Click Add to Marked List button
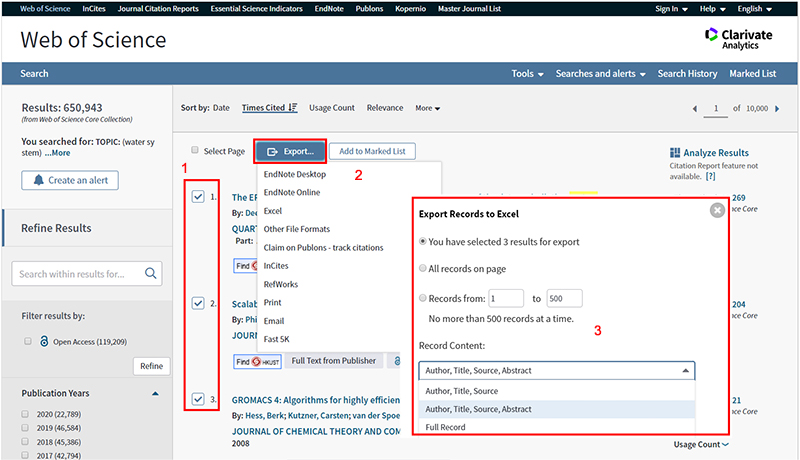 click(x=372, y=151)
